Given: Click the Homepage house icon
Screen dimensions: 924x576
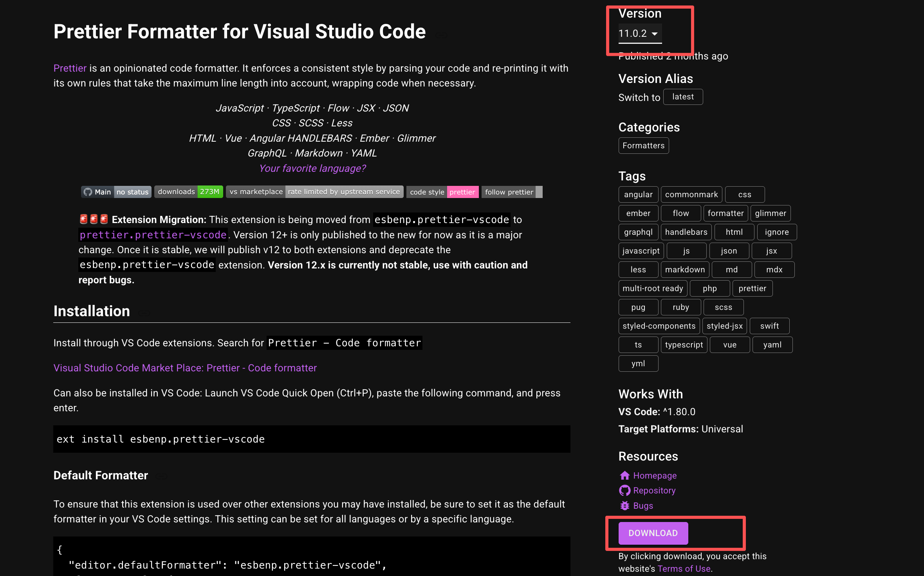Looking at the screenshot, I should (624, 475).
